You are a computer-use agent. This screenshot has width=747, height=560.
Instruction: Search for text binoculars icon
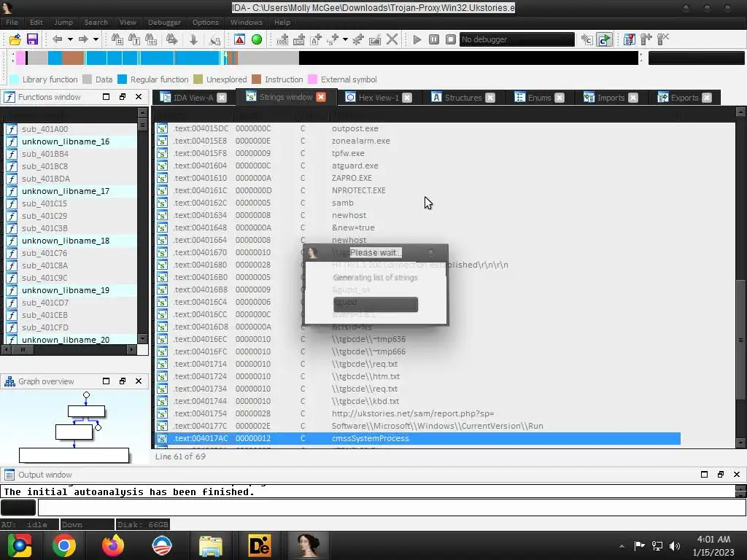134,39
